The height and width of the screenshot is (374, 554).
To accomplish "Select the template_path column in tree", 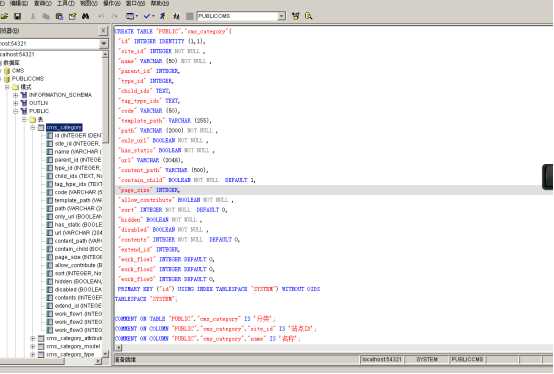I will click(78, 201).
